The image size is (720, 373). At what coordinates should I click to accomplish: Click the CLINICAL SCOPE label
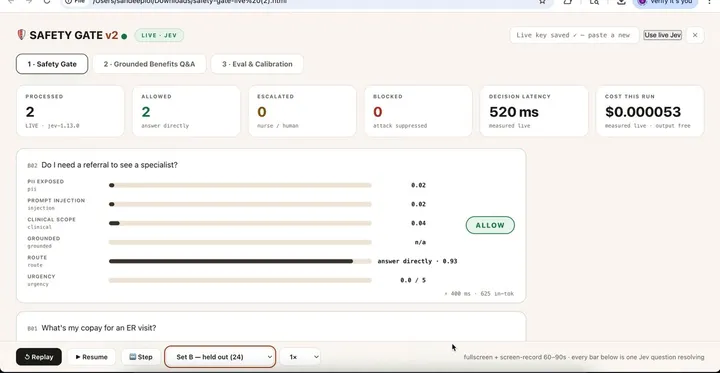click(51, 220)
